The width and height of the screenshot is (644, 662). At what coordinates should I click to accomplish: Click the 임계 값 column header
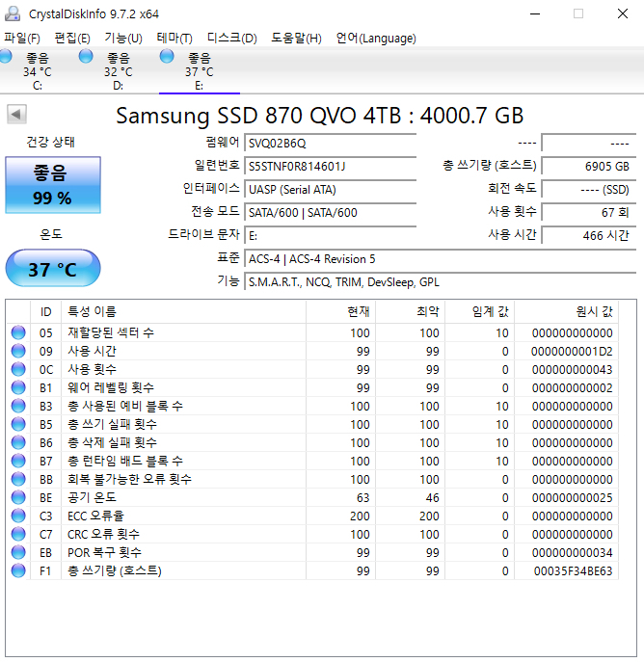[479, 311]
